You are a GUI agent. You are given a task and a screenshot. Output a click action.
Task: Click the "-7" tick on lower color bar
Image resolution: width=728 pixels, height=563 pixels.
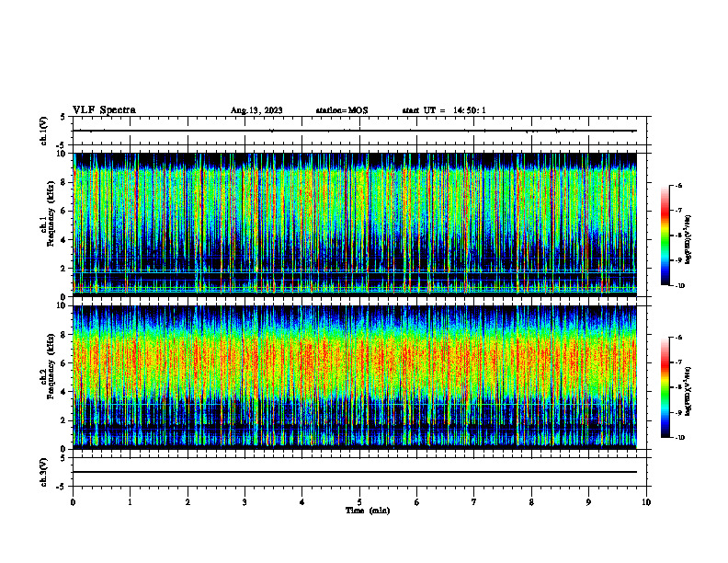pyautogui.click(x=679, y=362)
